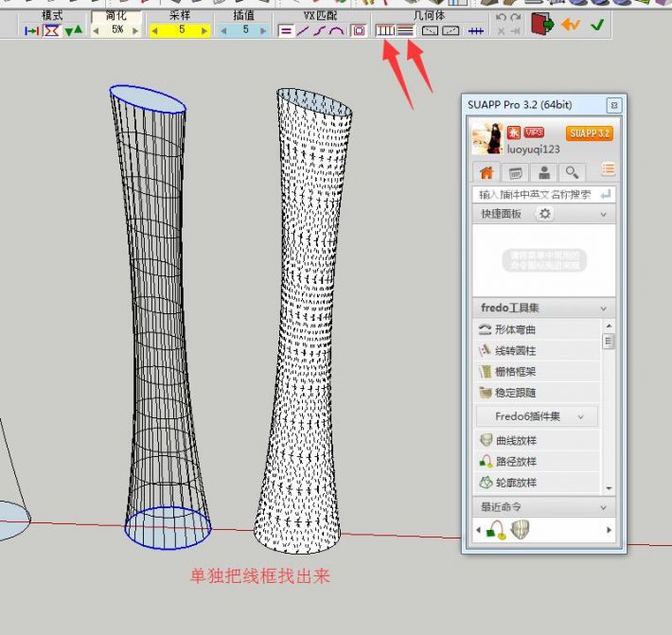Decrease the blue 插值 interpolation value
The height and width of the screenshot is (635, 672).
(223, 31)
